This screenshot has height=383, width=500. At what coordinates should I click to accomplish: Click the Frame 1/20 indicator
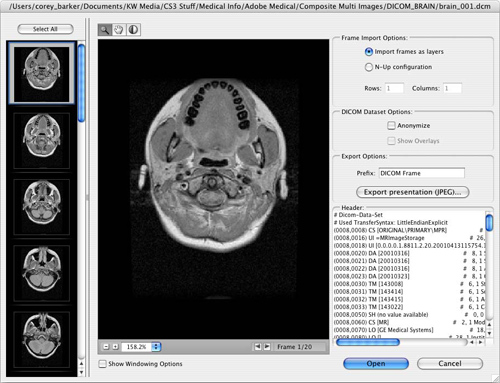[x=295, y=347]
